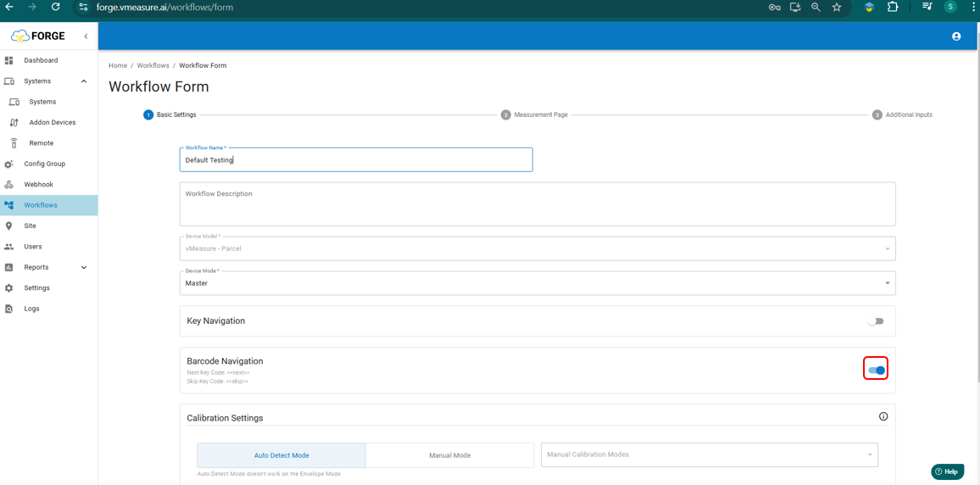Open the browser extensions puzzle icon
The image size is (980, 485).
tap(893, 7)
